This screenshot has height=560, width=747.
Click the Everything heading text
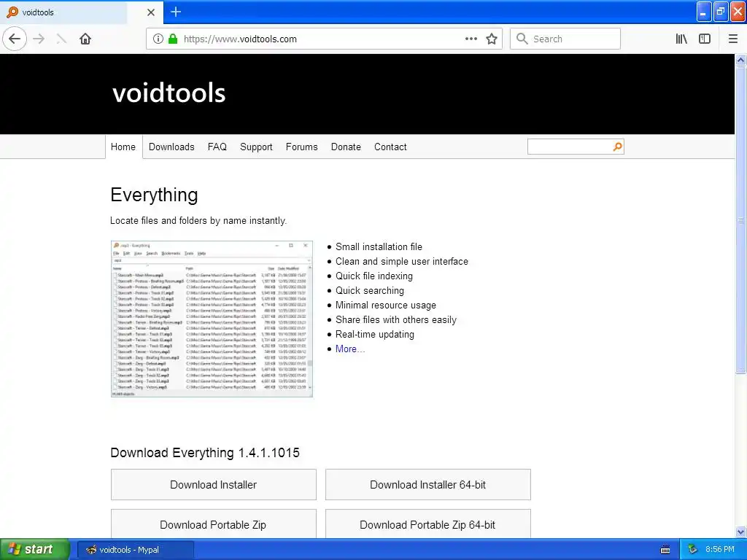154,195
